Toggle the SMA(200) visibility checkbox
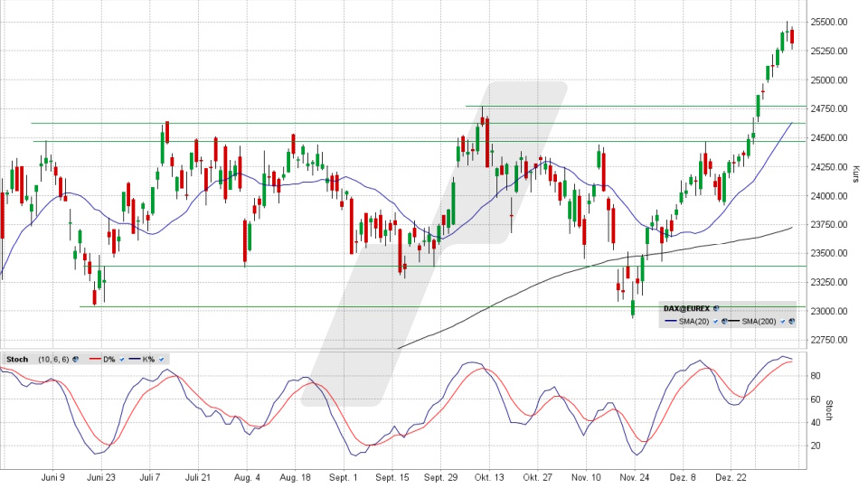 [783, 322]
